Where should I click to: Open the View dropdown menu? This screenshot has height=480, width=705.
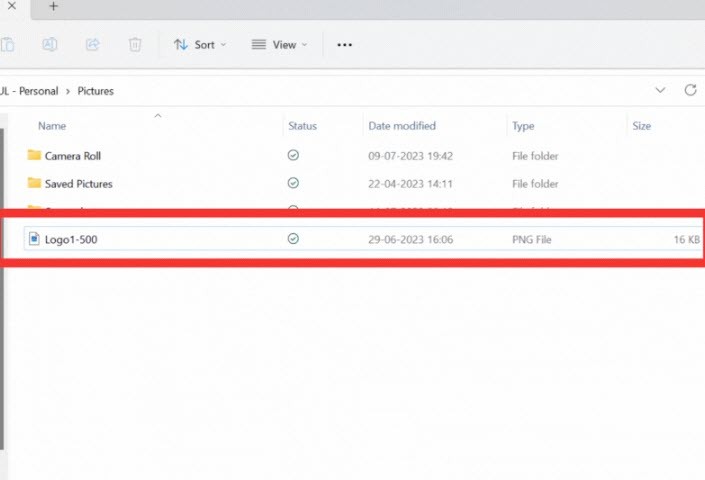[279, 44]
